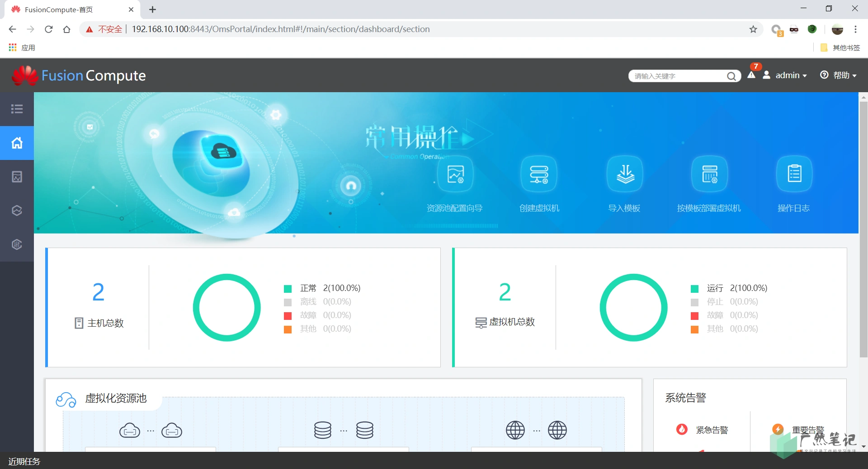Click the second datastore disk icon
The width and height of the screenshot is (868, 469).
point(365,430)
